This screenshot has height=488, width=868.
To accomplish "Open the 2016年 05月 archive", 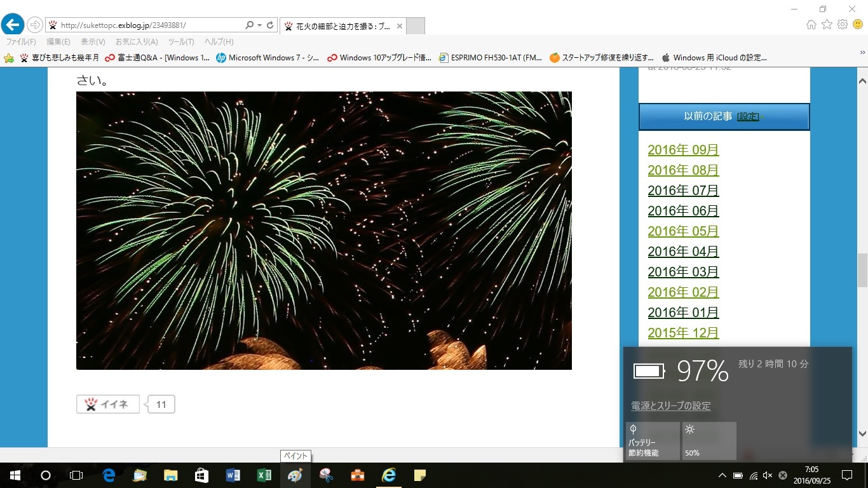I will 683,231.
